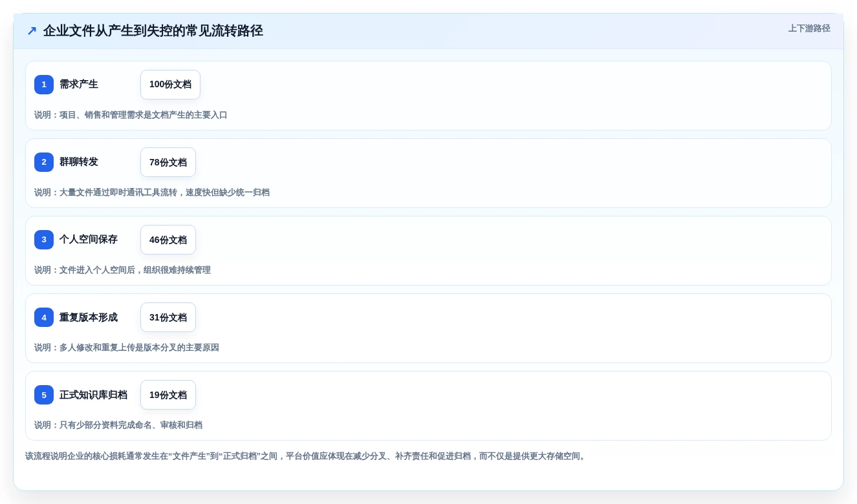Click the description 文件进入个人空间后,组织很难持续管理

pyautogui.click(x=122, y=270)
